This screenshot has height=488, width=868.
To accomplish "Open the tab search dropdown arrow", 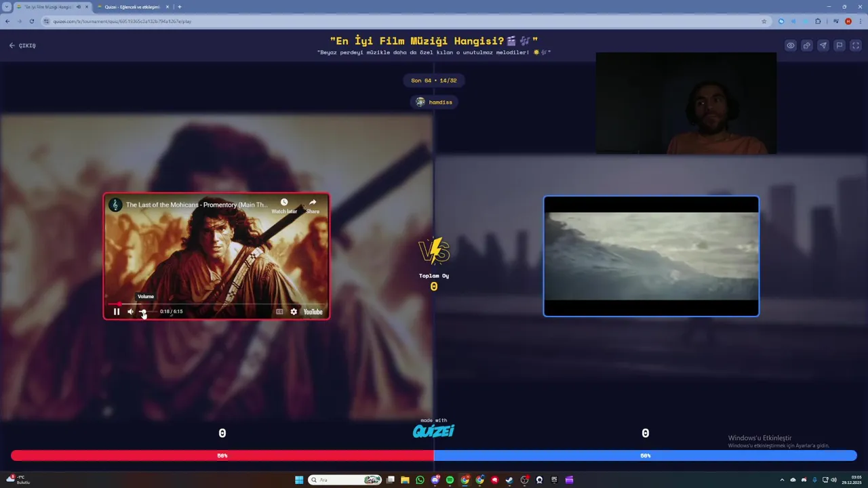I will pos(6,7).
